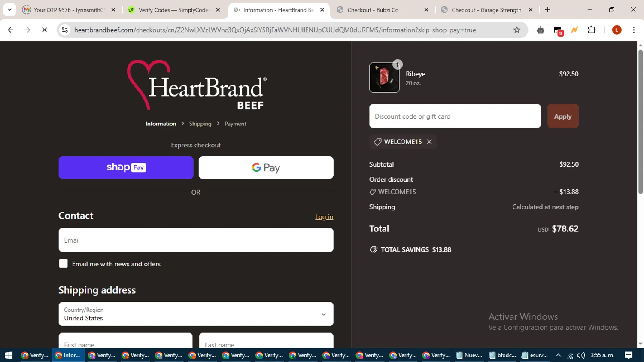Open the extension with red 9 badge
Image resolution: width=644 pixels, height=362 pixels.
coord(558,30)
